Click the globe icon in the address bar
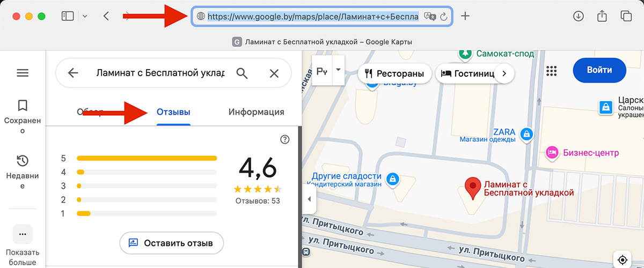The height and width of the screenshot is (268, 644). pos(201,16)
